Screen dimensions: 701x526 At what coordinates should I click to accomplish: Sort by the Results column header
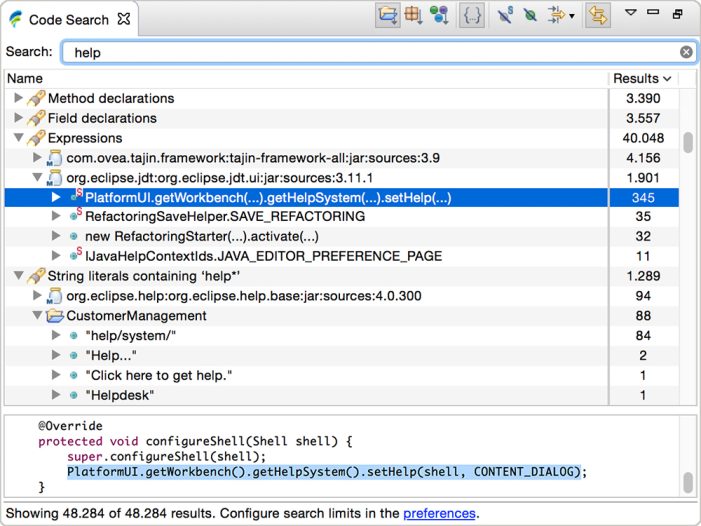pyautogui.click(x=642, y=79)
